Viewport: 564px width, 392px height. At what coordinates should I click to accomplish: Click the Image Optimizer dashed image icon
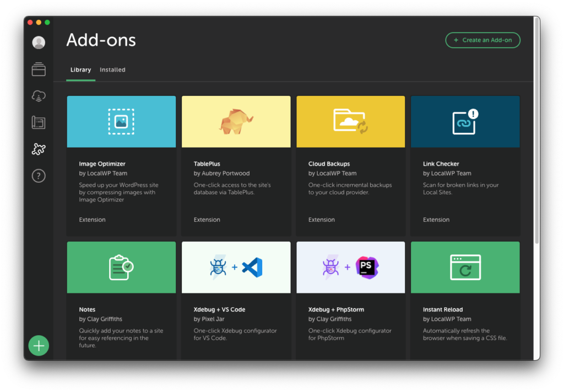121,122
